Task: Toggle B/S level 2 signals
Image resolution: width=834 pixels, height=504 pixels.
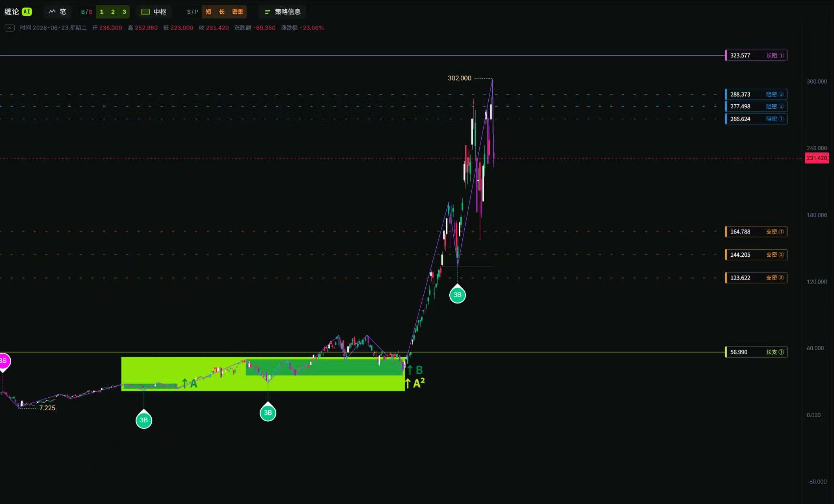Action: click(x=113, y=12)
